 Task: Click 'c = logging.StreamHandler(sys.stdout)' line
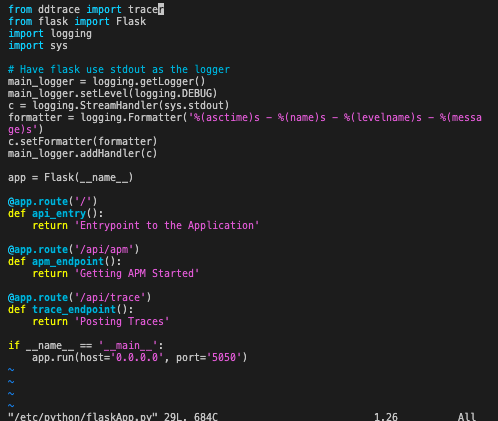point(119,106)
